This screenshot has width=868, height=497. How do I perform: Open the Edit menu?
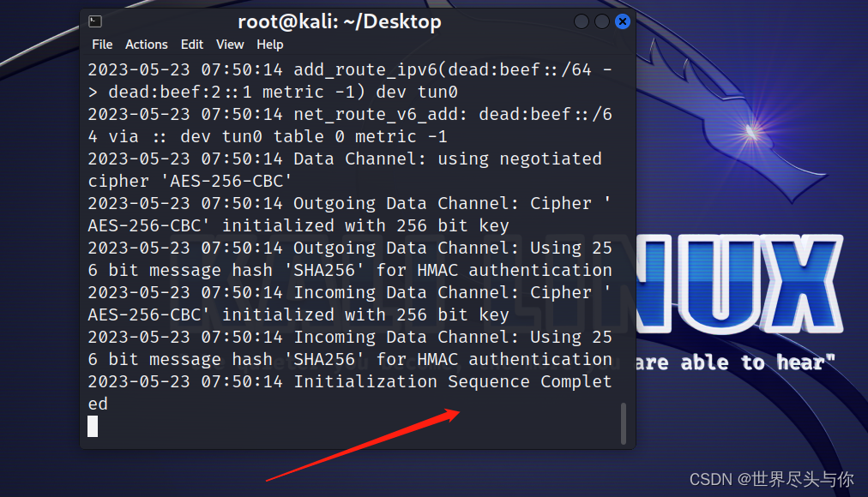(192, 45)
